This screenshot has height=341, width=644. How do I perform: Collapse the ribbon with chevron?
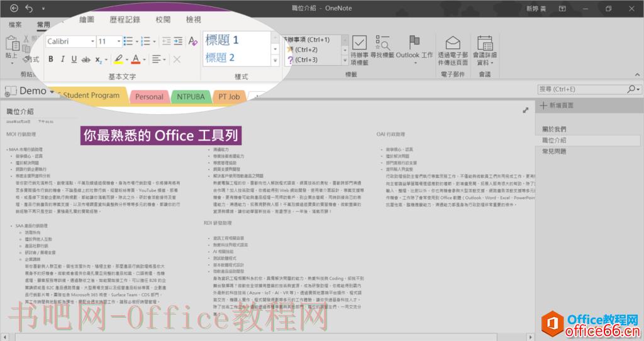637,75
